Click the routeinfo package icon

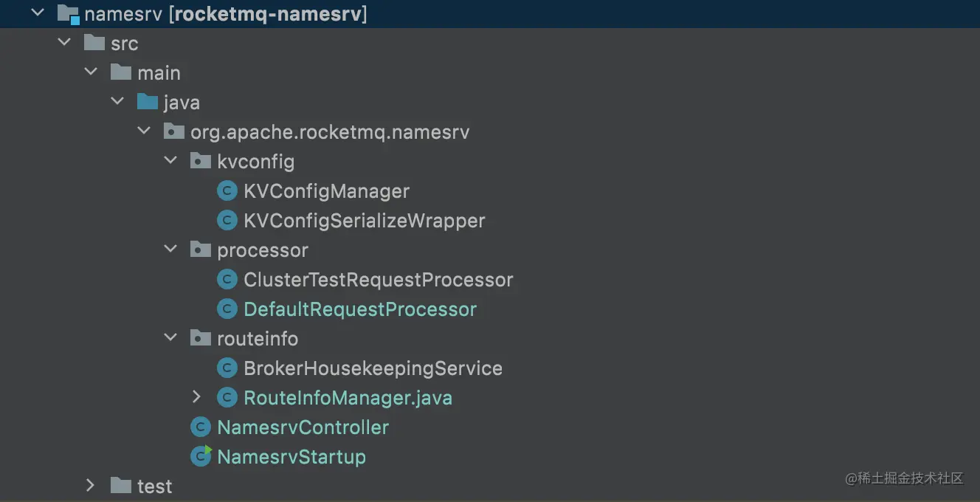pyautogui.click(x=201, y=339)
